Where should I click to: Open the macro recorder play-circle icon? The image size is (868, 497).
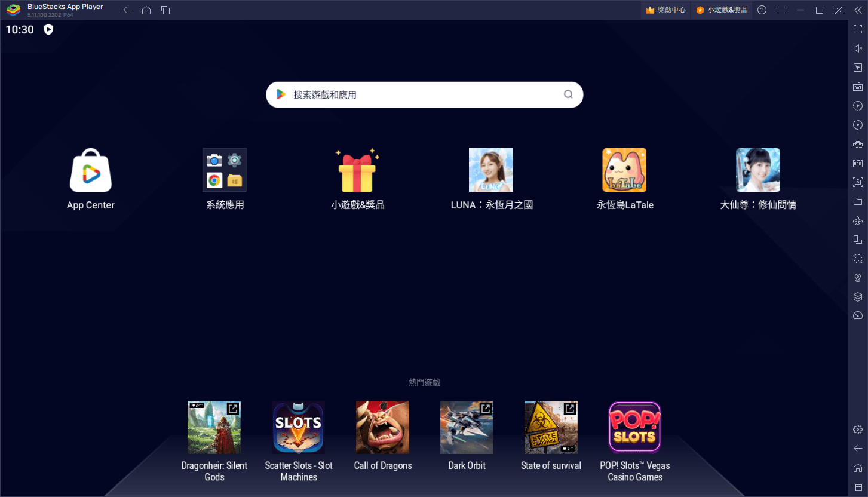tap(858, 106)
